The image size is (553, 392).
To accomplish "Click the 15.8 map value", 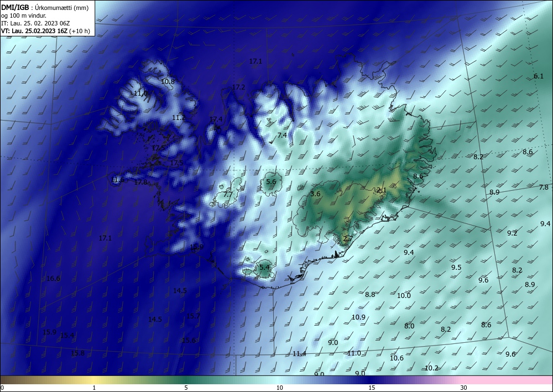I will coord(77,353).
